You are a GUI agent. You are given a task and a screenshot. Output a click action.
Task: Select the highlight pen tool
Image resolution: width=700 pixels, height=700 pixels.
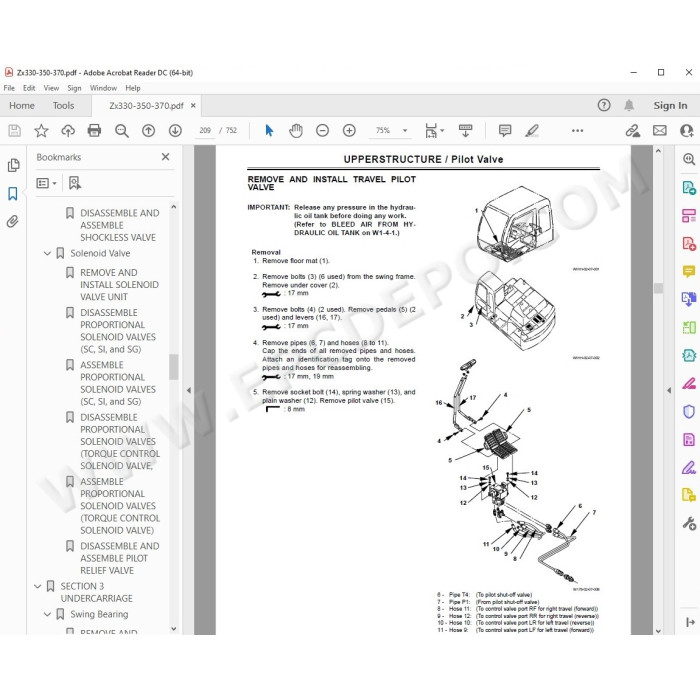pyautogui.click(x=532, y=130)
